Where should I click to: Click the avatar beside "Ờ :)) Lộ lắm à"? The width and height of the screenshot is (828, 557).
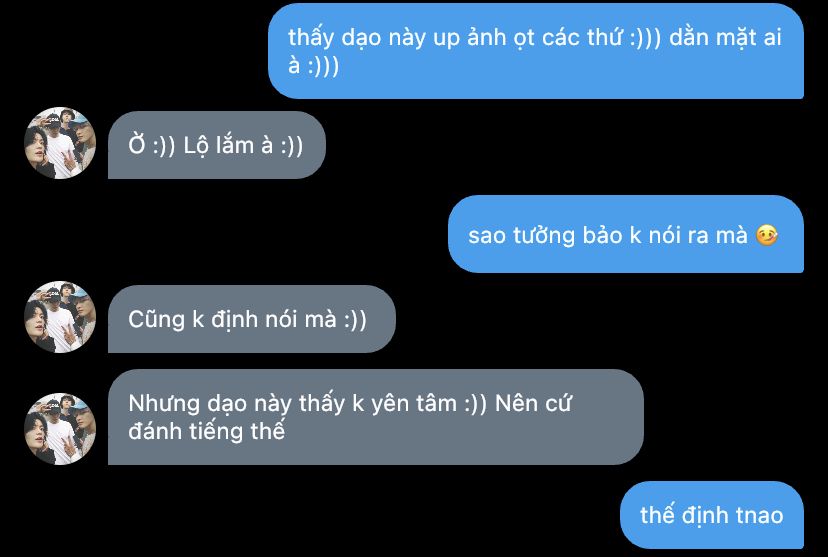60,143
